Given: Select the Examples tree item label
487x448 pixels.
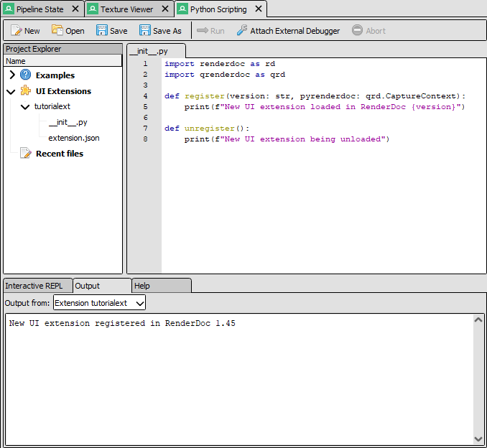Looking at the screenshot, I should click(x=55, y=75).
